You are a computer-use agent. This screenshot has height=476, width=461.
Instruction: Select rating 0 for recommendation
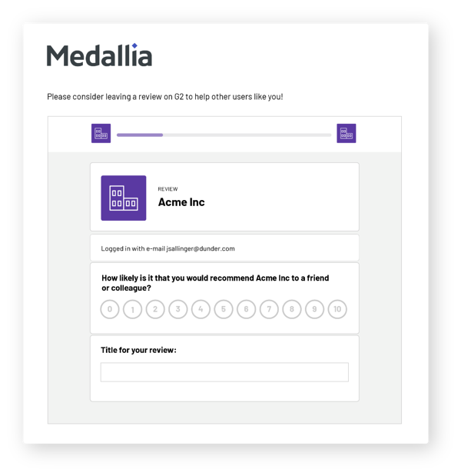[x=110, y=309]
